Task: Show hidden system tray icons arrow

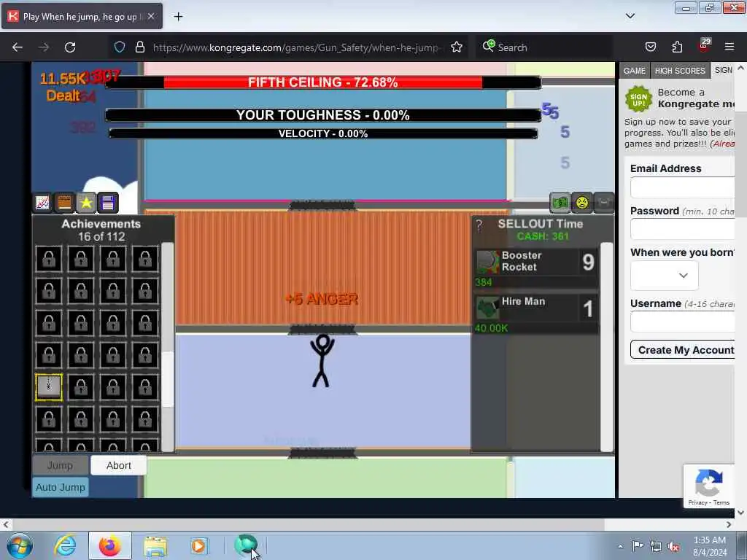Action: click(x=620, y=546)
